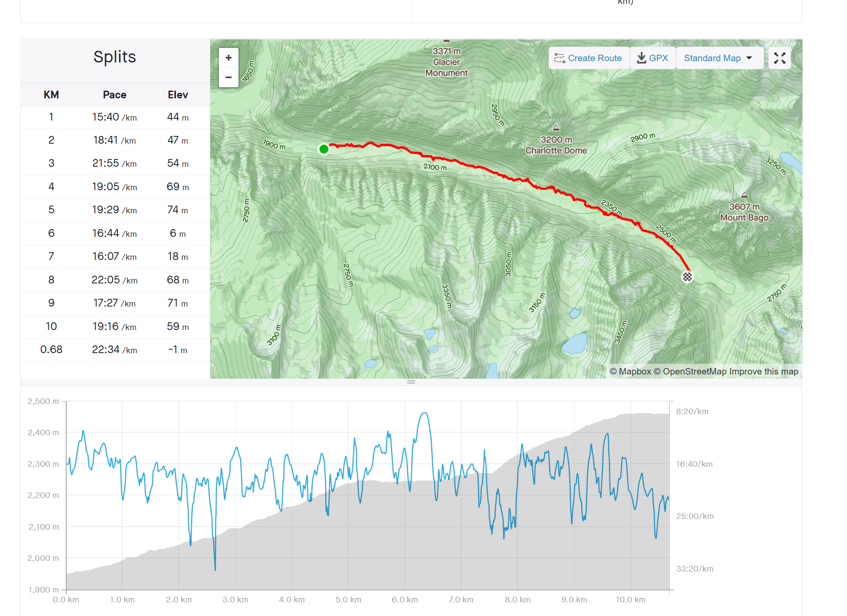Click the green start marker on route
Screen dimensions: 847x616
tap(324, 149)
